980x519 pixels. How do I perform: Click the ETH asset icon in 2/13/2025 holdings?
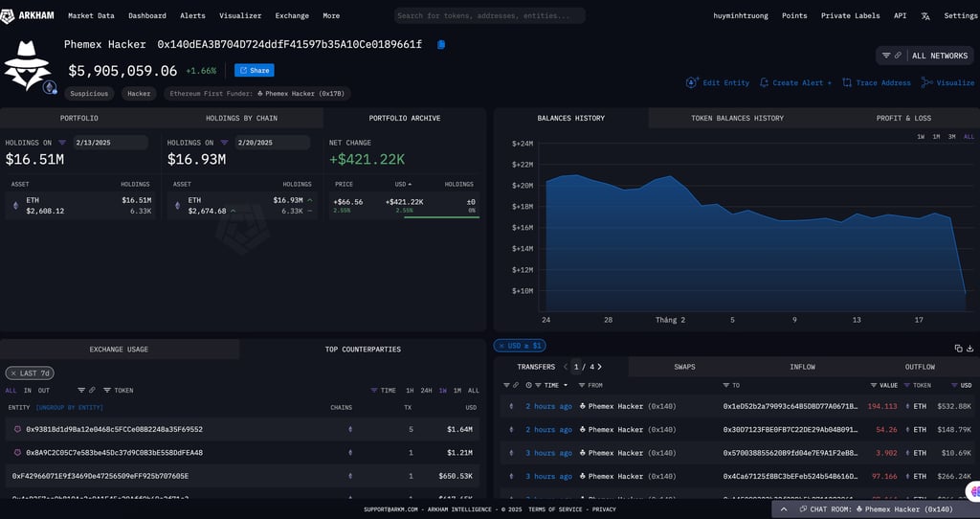(15, 206)
